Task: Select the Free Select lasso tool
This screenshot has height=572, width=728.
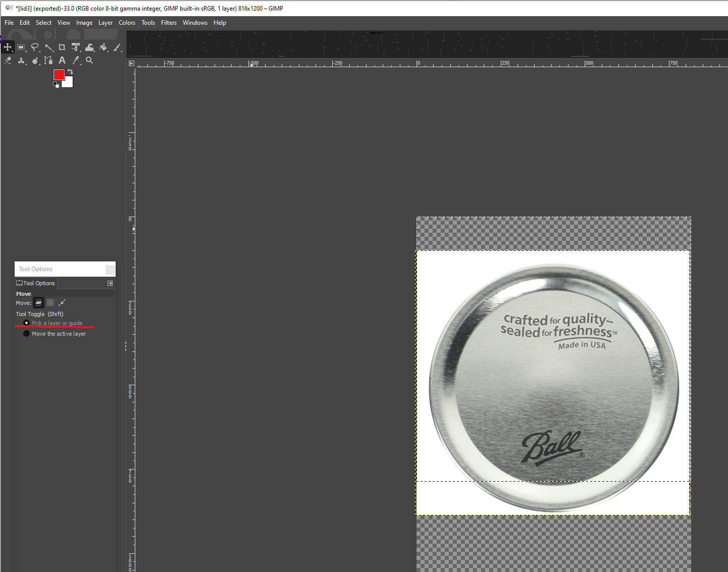Action: [x=35, y=47]
